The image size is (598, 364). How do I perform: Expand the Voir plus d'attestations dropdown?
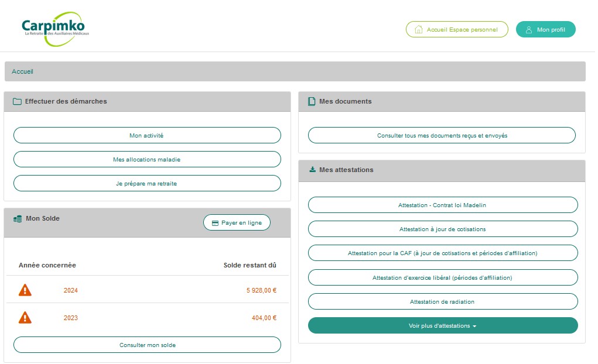(443, 325)
